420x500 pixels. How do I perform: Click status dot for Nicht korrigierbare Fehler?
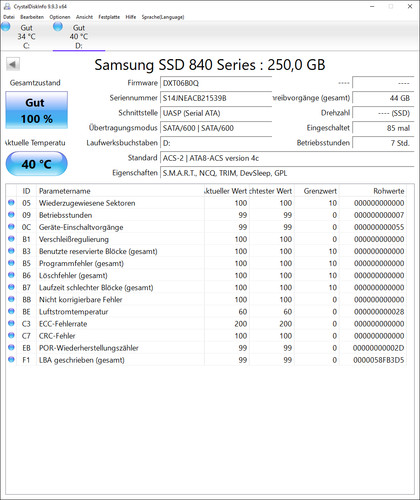(11, 299)
